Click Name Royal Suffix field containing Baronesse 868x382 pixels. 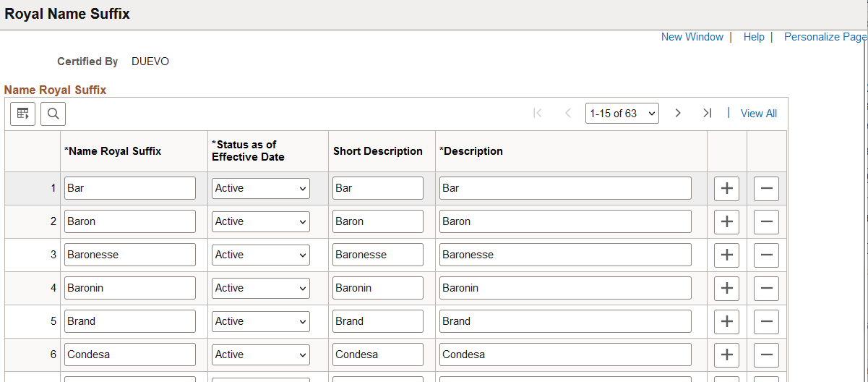pyautogui.click(x=130, y=255)
